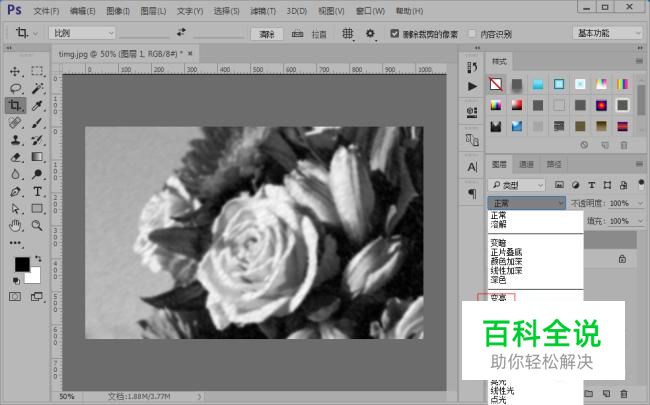This screenshot has width=650, height=405.
Task: Open the 文件(F) menu
Action: [46, 11]
